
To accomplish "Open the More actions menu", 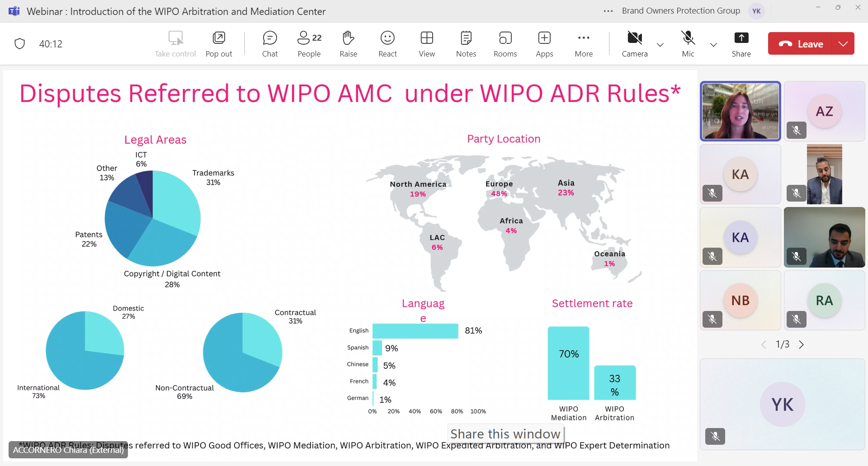I will (584, 44).
